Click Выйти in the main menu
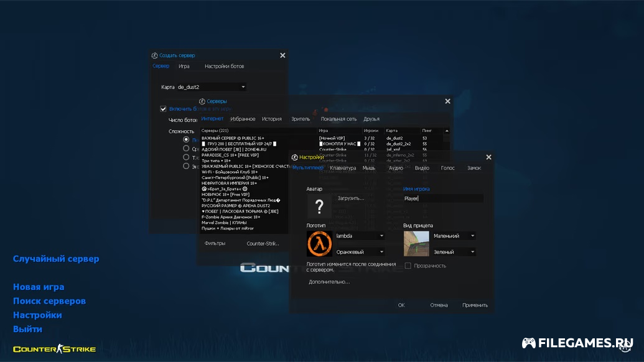This screenshot has width=644, height=362. tap(27, 329)
